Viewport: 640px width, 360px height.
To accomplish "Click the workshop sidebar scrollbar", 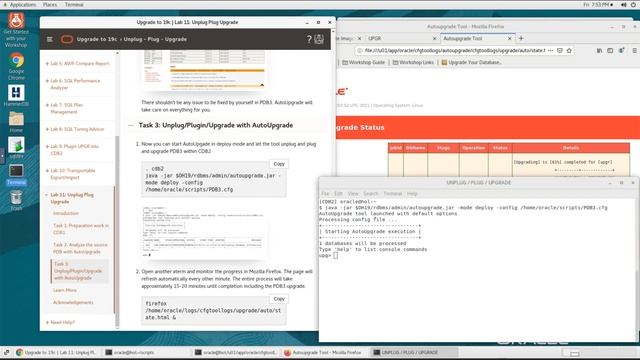I will click(117, 231).
